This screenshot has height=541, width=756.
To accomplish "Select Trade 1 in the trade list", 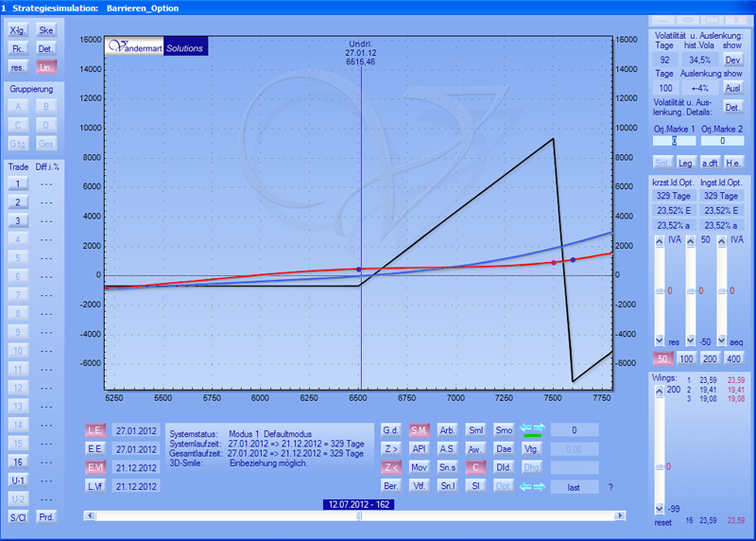I will 17,184.
